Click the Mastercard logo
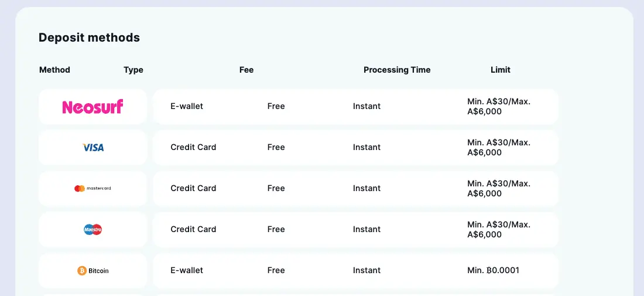Screen dimensions: 644x296 click(93, 189)
